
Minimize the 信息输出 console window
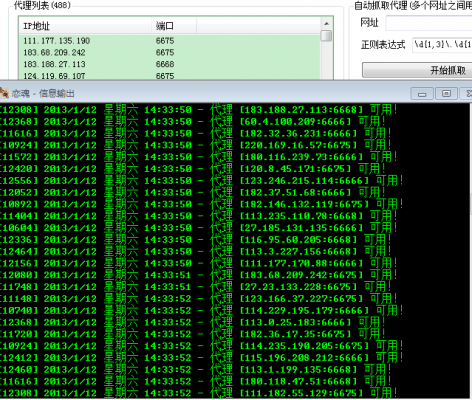[x=422, y=94]
